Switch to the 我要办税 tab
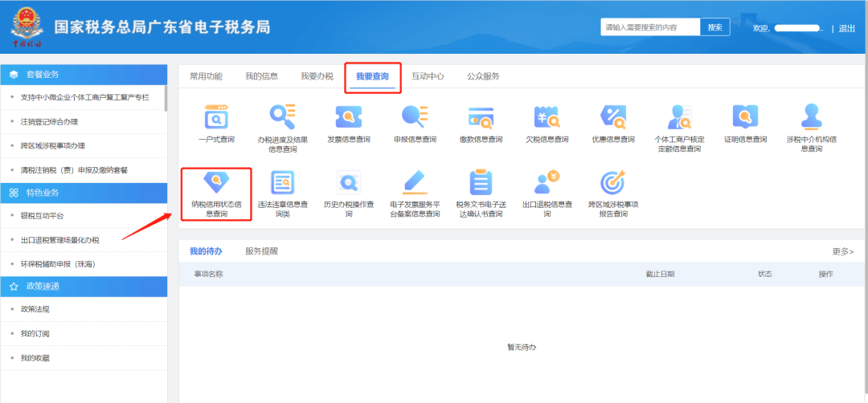Viewport: 868px width, 403px height. point(317,76)
